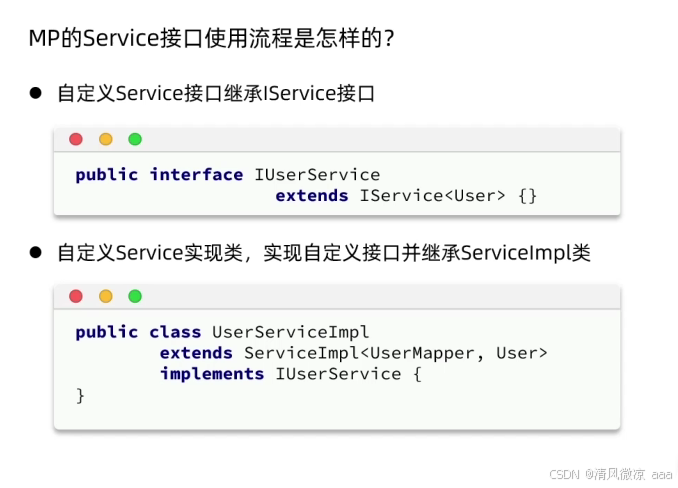Click ServiceImpl<UserMapper, User> text
Viewport: 678px width, 488px height.
tap(396, 353)
